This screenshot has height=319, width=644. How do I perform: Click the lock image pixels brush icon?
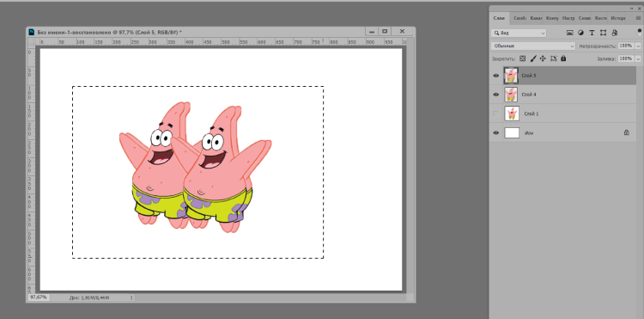(x=533, y=58)
